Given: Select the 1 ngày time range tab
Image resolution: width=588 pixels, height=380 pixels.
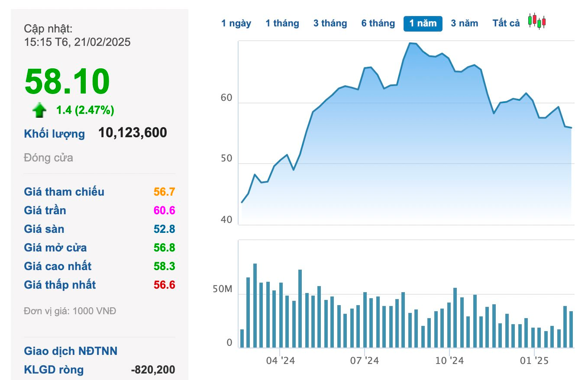Looking at the screenshot, I should pos(236,23).
